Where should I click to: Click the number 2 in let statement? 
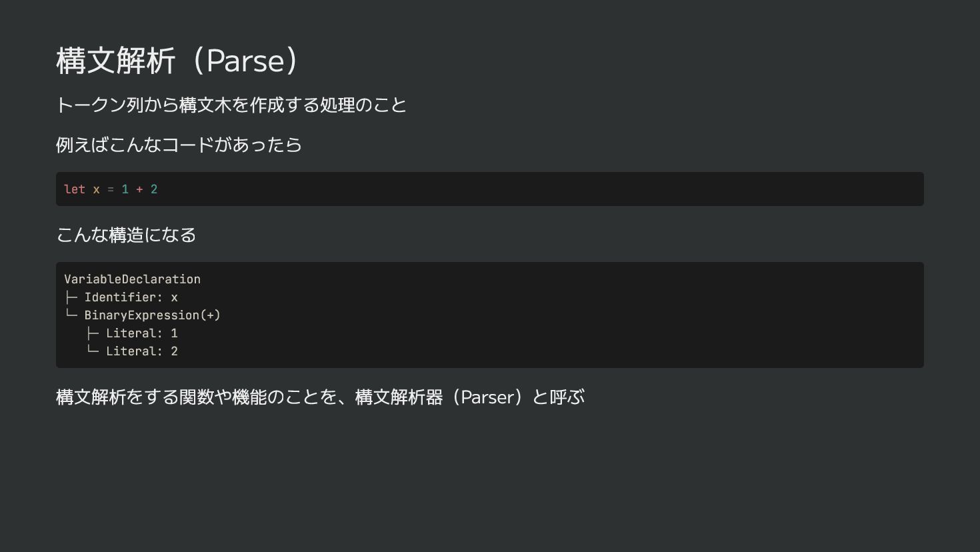[154, 189]
